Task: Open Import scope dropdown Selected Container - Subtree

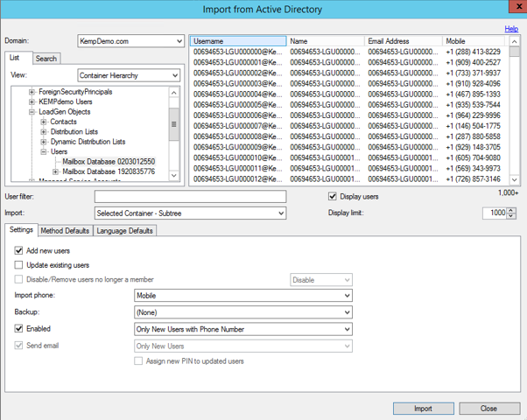Action: tap(190, 213)
